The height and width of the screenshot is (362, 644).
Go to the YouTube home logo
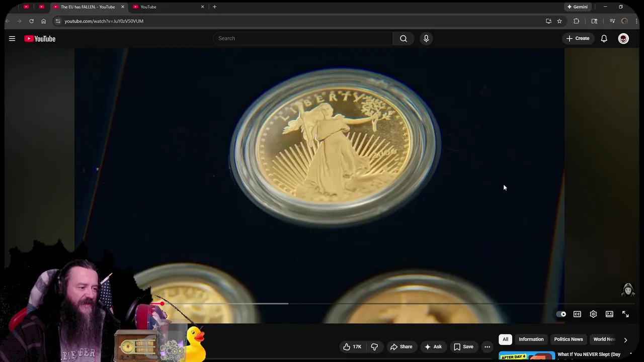pos(40,39)
